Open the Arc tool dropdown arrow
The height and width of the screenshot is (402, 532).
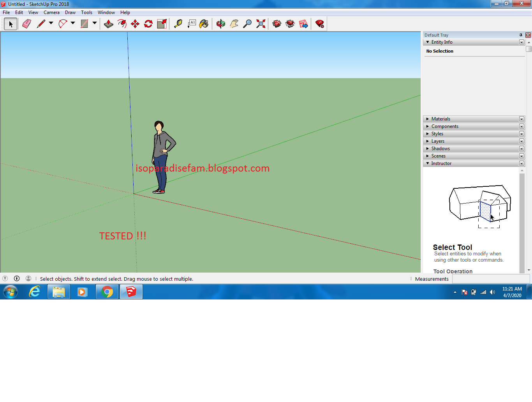pyautogui.click(x=73, y=23)
